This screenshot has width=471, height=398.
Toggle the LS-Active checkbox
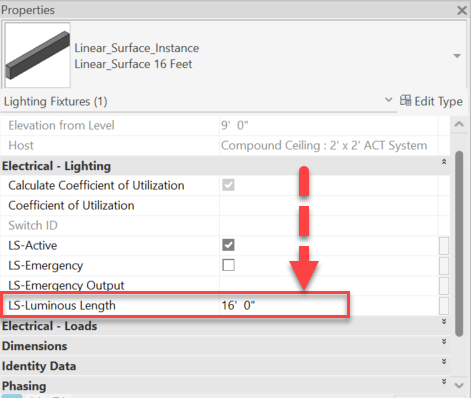228,245
